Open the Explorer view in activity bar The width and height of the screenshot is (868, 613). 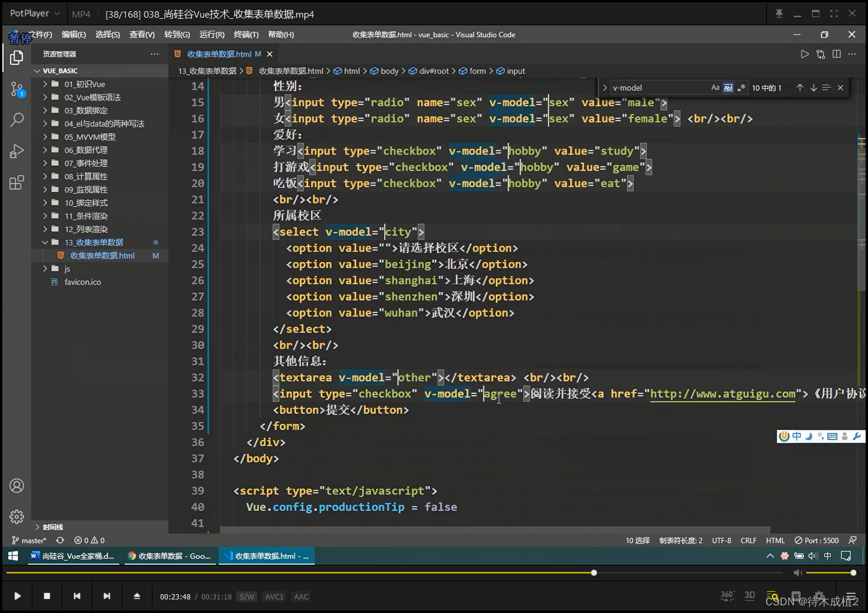coord(16,58)
